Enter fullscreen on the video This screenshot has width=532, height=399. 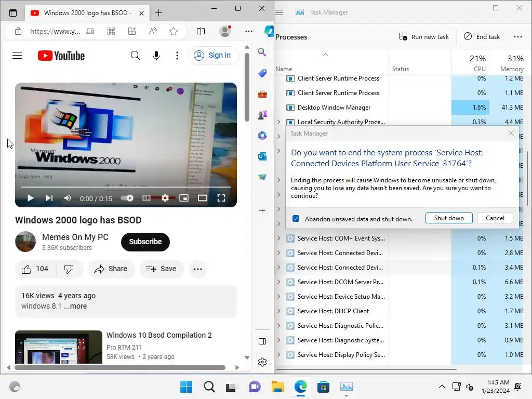(x=221, y=198)
